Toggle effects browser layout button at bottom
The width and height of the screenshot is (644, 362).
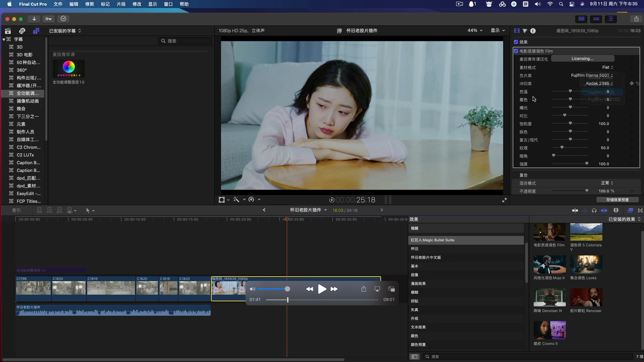click(415, 357)
